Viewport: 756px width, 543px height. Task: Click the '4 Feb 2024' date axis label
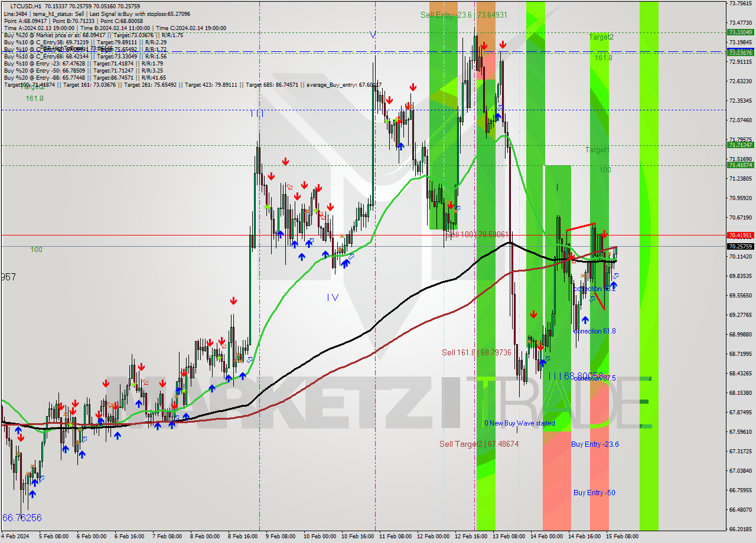(15, 537)
